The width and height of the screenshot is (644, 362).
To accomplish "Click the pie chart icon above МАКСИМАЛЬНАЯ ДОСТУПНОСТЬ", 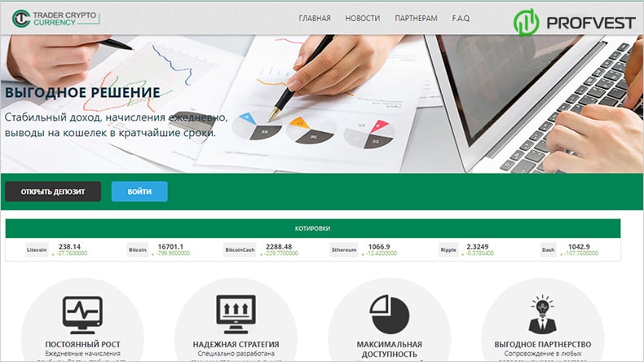I will point(390,315).
